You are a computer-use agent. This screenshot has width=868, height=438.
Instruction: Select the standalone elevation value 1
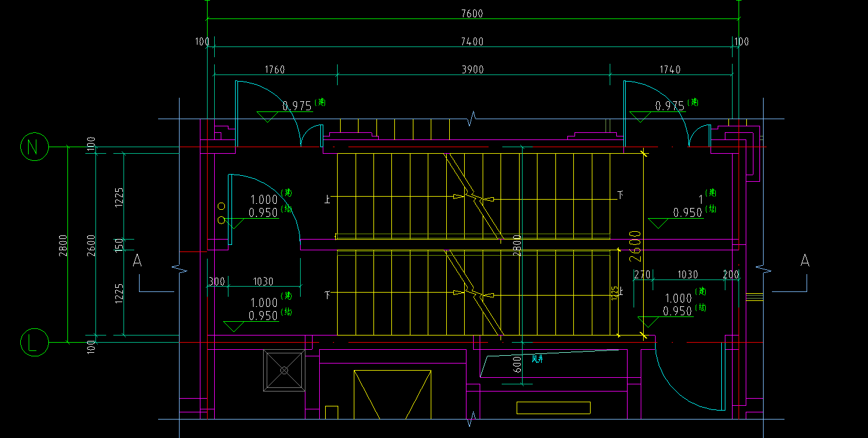pos(700,198)
